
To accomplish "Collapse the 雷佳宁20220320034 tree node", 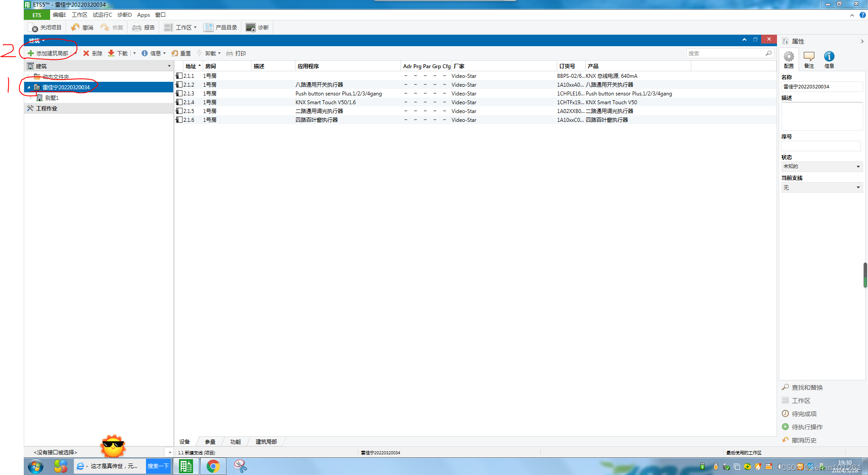I will (x=29, y=87).
